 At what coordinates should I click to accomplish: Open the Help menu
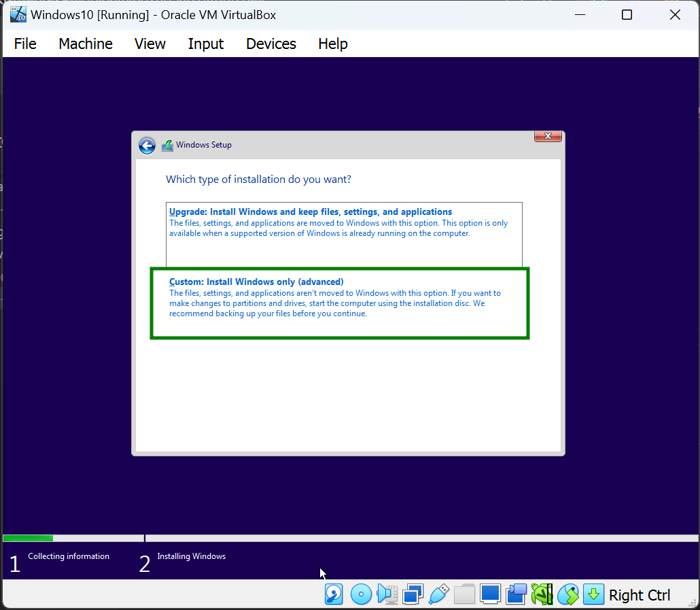(x=332, y=44)
